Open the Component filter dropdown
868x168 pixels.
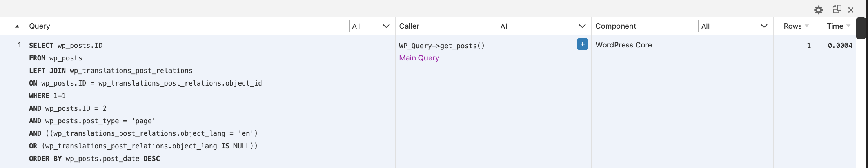(734, 26)
